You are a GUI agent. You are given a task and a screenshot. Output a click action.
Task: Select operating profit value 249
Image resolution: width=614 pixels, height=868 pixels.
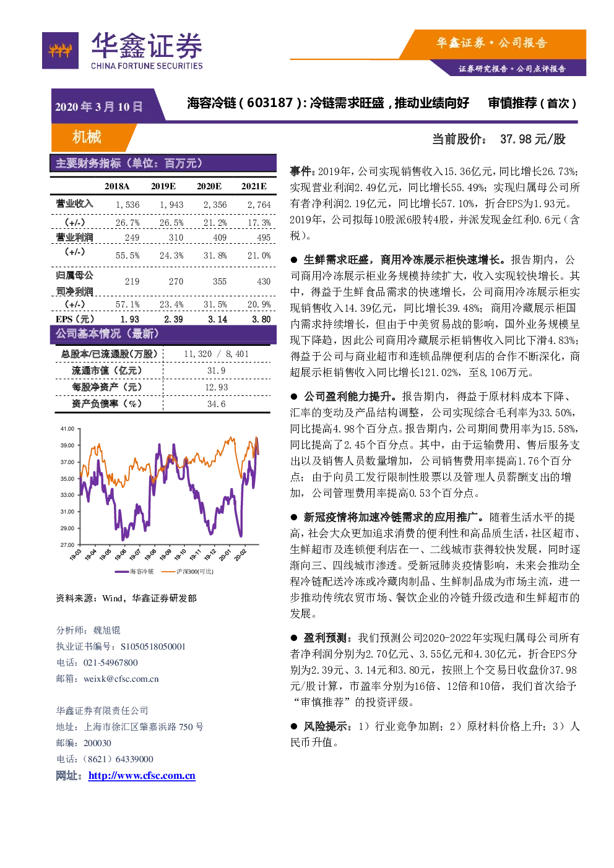pos(132,238)
